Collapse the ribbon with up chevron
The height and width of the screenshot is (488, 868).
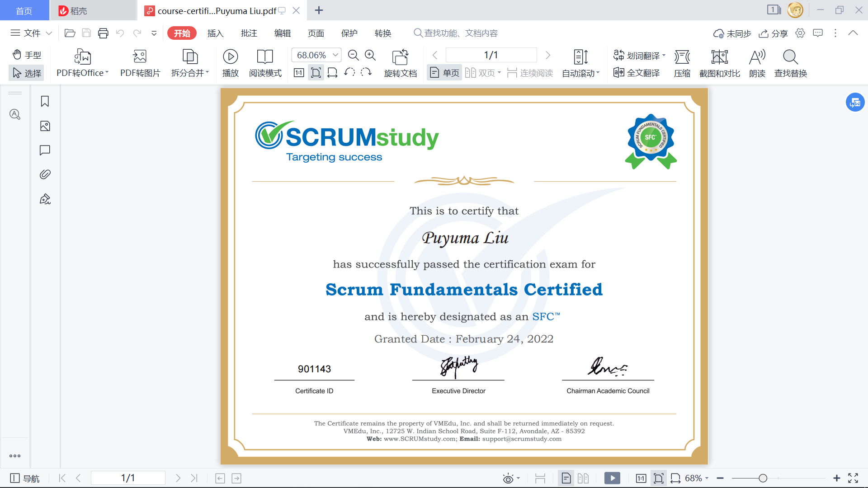(x=853, y=33)
